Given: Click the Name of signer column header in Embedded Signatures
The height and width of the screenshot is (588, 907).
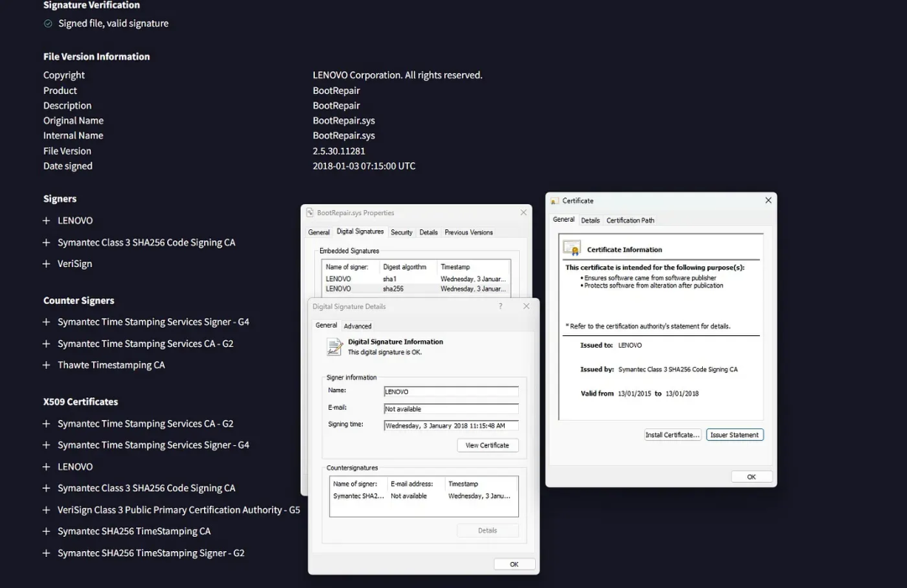Looking at the screenshot, I should tap(347, 267).
